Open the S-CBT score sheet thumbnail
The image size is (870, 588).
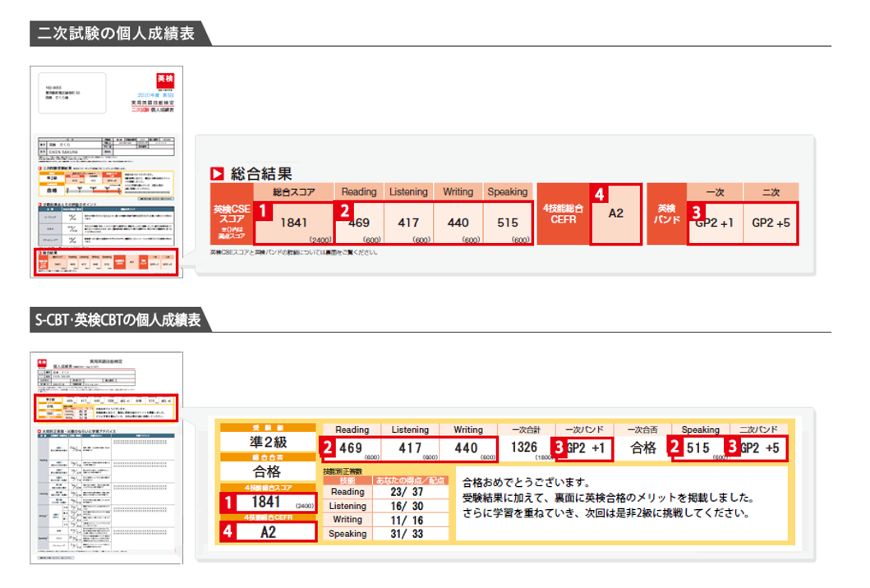(x=107, y=458)
